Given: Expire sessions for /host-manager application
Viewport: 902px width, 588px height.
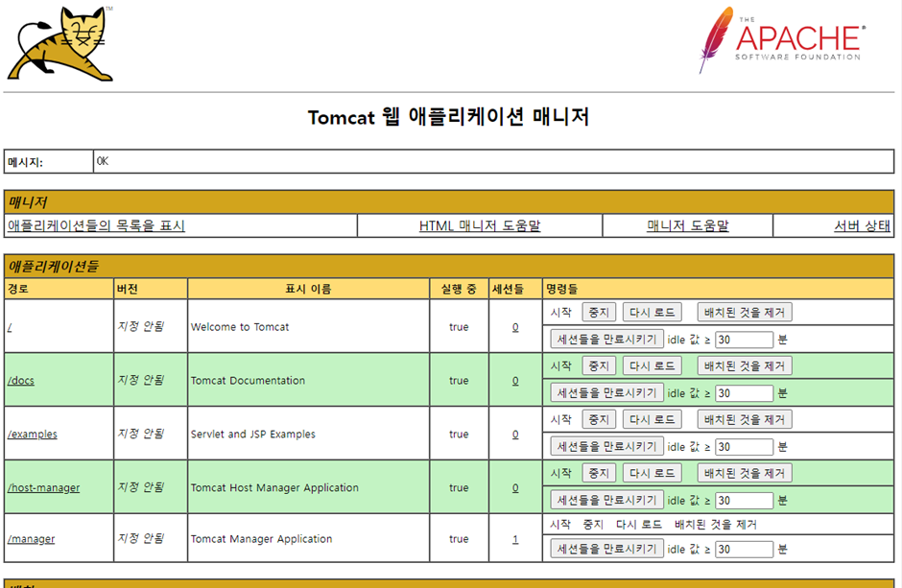Looking at the screenshot, I should (x=606, y=500).
